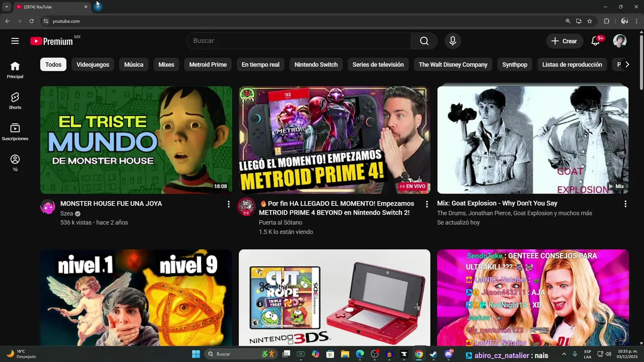Open a new browser tab
Viewport: 644px width, 362px height.
click(98, 7)
